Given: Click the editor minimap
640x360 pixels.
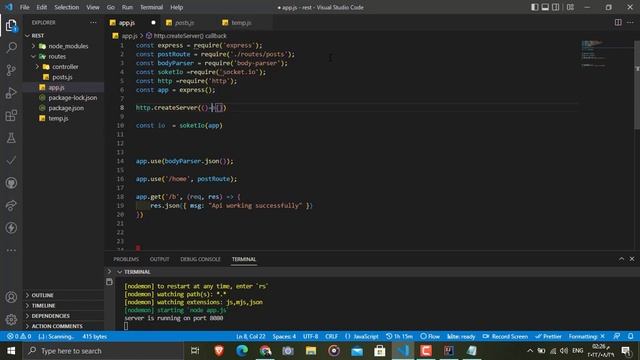Looking at the screenshot, I should tap(606, 53).
